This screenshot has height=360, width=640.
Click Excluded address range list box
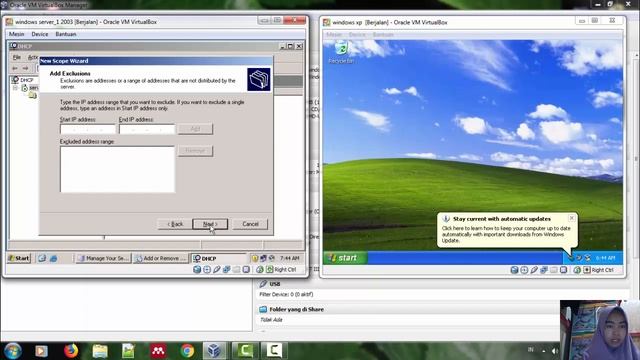click(x=117, y=169)
